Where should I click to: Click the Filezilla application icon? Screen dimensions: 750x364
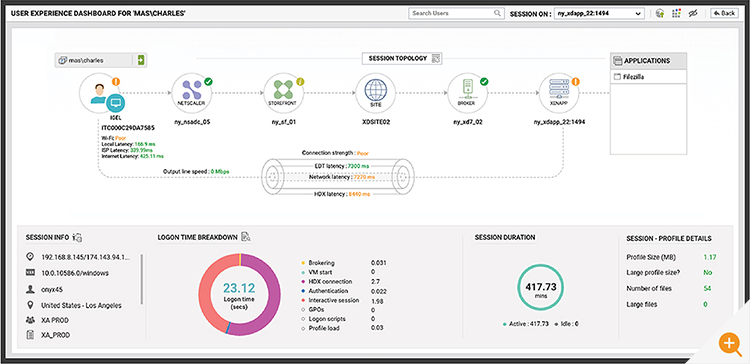point(617,77)
